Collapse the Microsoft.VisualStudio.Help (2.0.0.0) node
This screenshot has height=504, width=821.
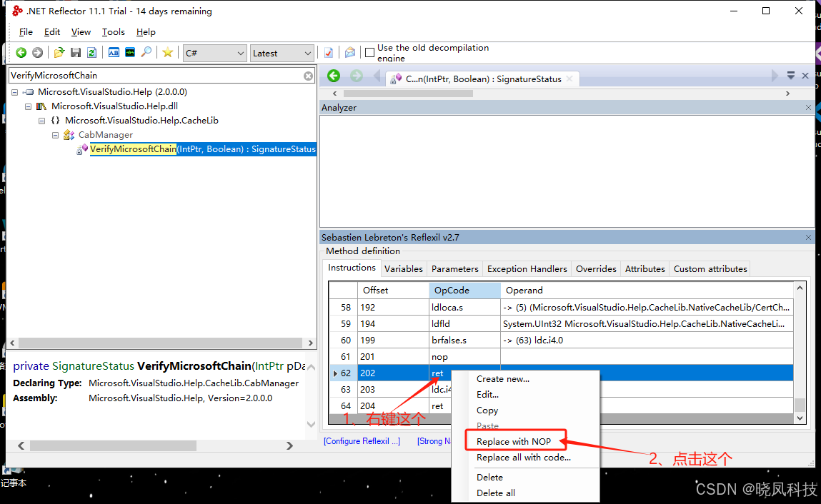pyautogui.click(x=15, y=92)
